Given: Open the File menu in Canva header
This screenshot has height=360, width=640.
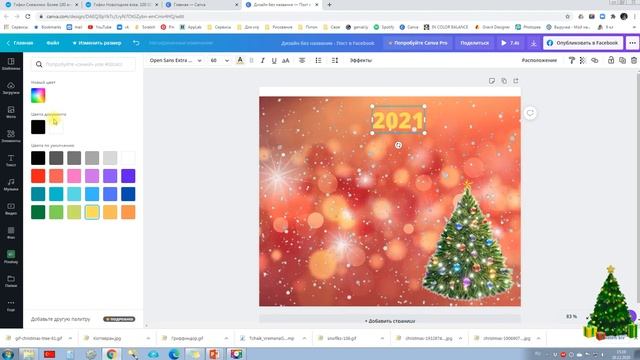Looking at the screenshot, I should [53, 43].
